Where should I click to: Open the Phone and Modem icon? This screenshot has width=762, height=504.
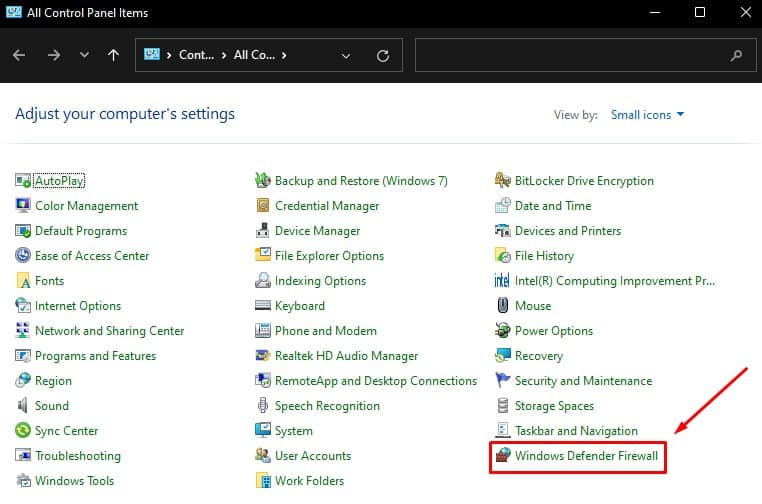point(263,331)
